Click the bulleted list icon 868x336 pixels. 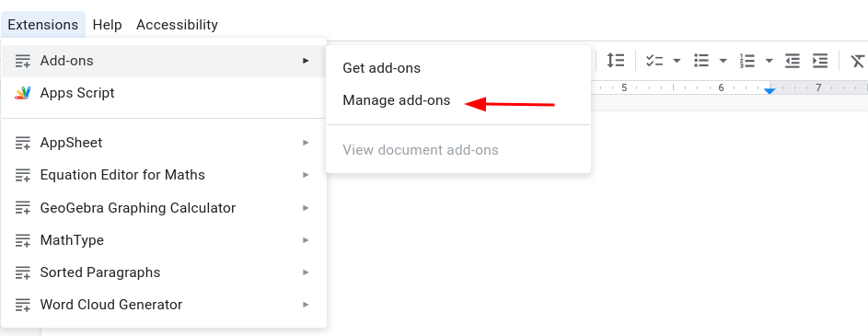tap(701, 61)
